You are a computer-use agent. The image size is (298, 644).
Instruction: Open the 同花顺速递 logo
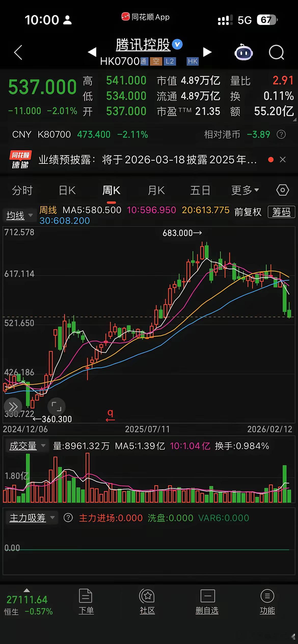tap(20, 160)
